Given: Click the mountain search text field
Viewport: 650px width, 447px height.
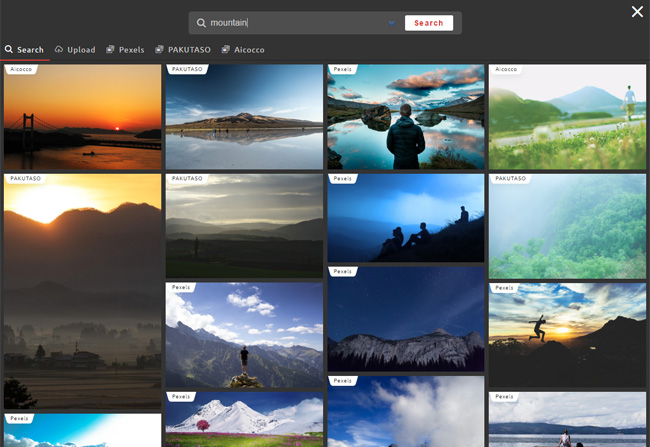Looking at the screenshot, I should click(x=295, y=23).
